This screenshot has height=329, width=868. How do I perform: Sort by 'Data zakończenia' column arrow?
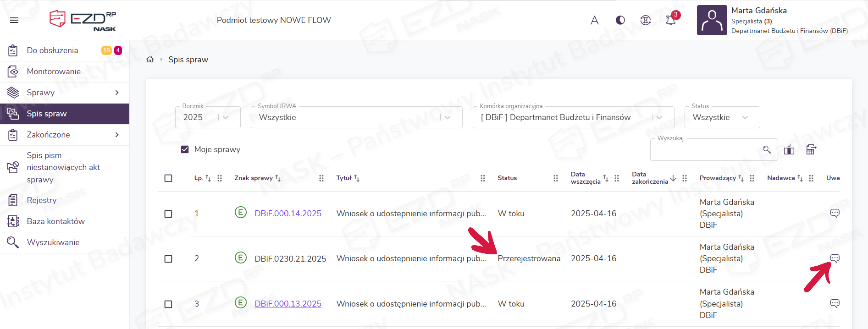(x=673, y=178)
